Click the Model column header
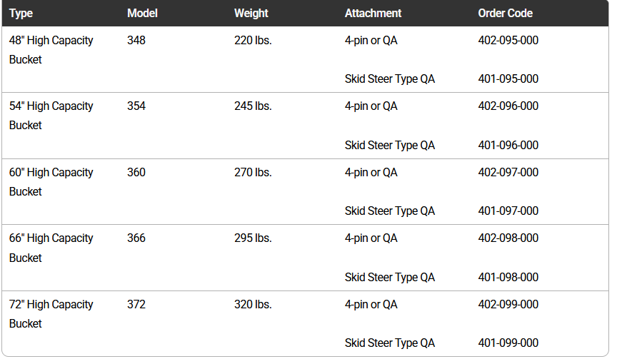Screen dimensions: 617x364 pyautogui.click(x=142, y=14)
